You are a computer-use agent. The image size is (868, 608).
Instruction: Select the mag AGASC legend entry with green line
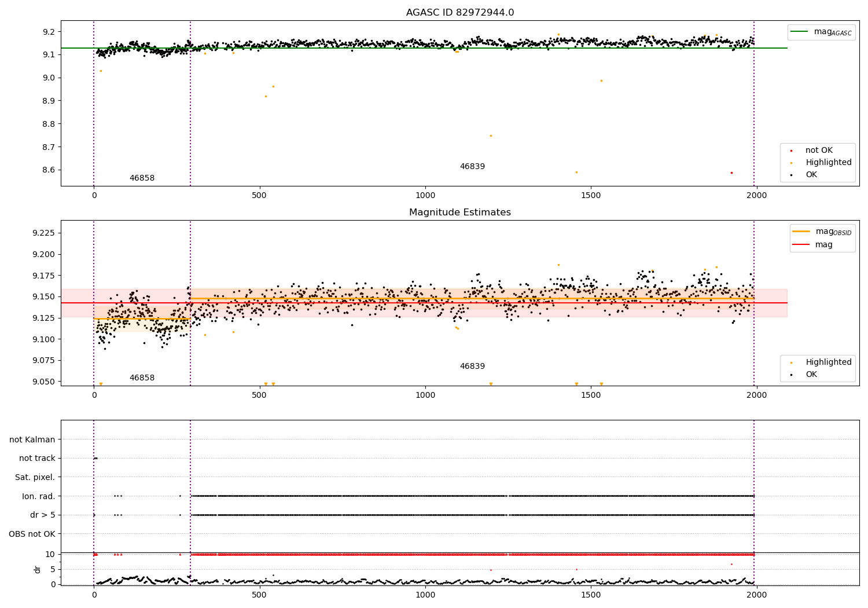coord(821,32)
